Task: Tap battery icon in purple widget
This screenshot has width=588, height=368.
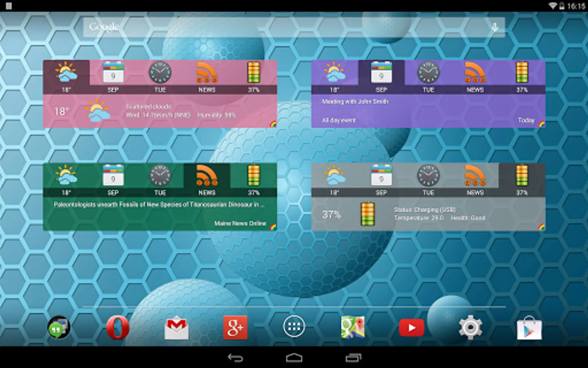Action: click(x=522, y=72)
